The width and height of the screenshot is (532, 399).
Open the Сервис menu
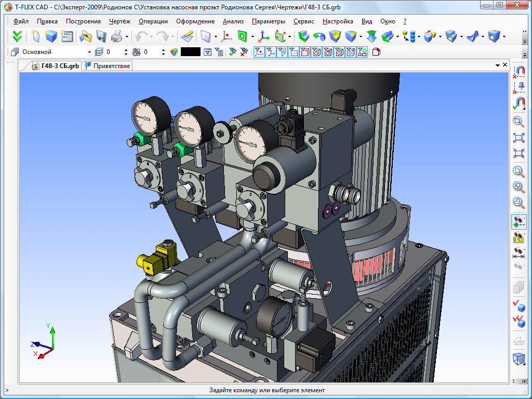point(303,21)
